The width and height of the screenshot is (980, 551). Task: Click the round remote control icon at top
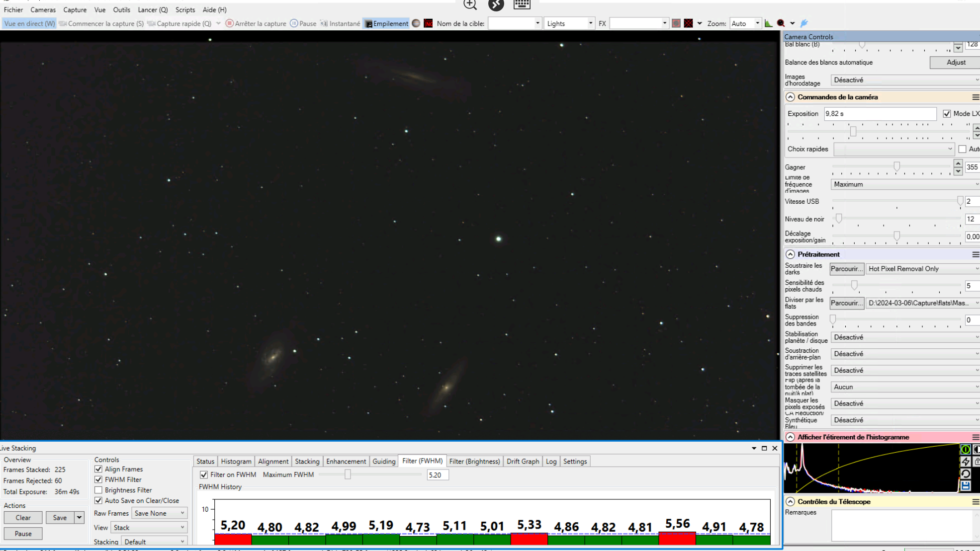click(496, 4)
